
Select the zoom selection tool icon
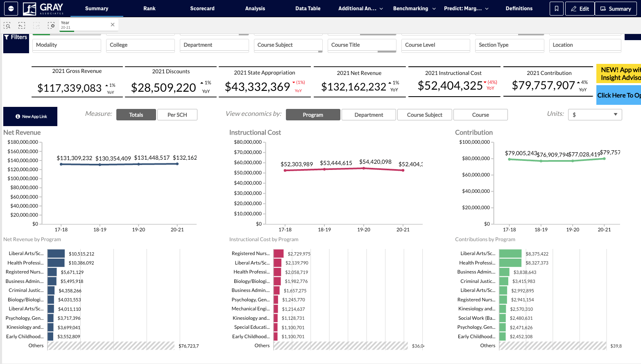[7, 25]
